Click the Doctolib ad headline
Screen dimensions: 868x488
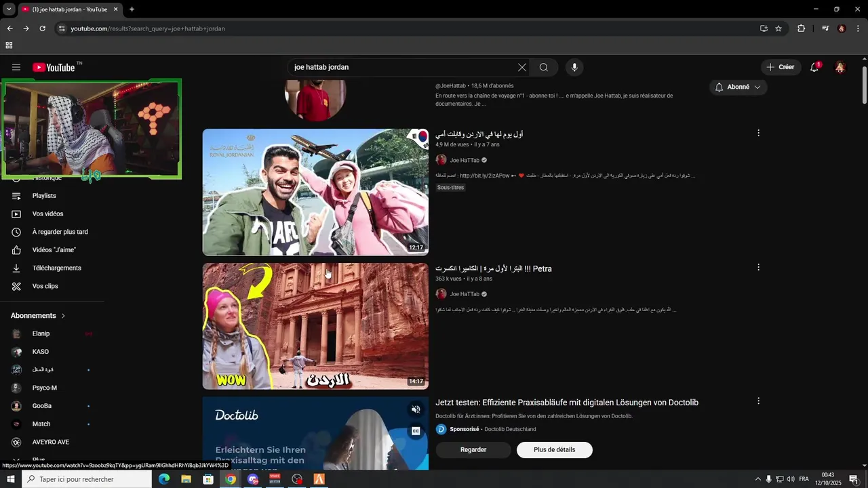(x=567, y=403)
